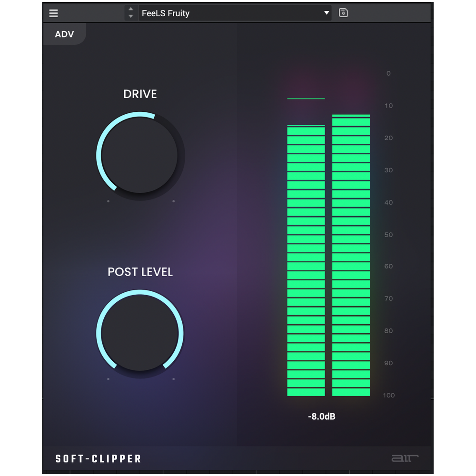Click the downward triangle on the preset selector
The width and height of the screenshot is (476, 476).
(x=326, y=13)
